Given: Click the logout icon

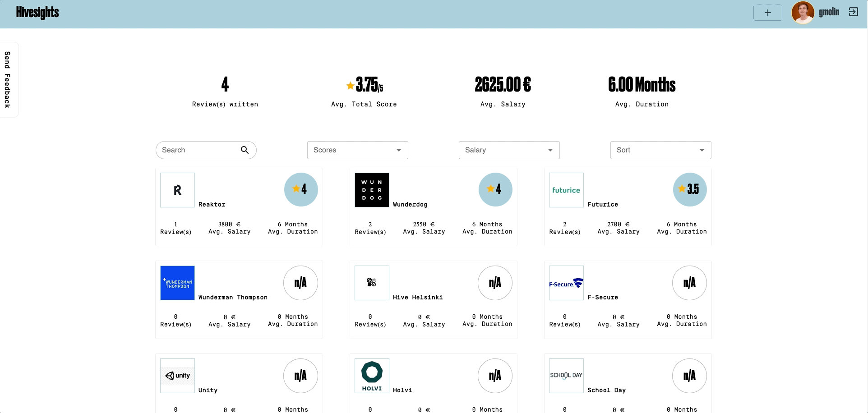Looking at the screenshot, I should click(x=853, y=12).
